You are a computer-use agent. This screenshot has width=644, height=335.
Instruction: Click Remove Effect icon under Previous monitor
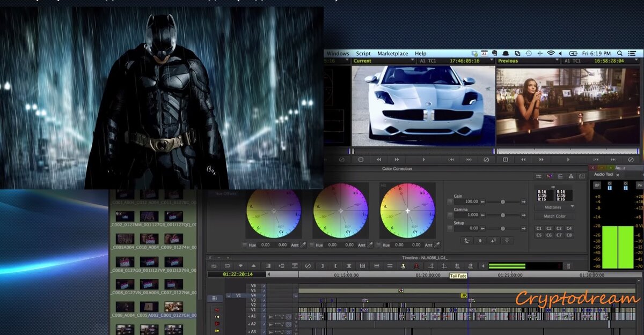(x=631, y=159)
